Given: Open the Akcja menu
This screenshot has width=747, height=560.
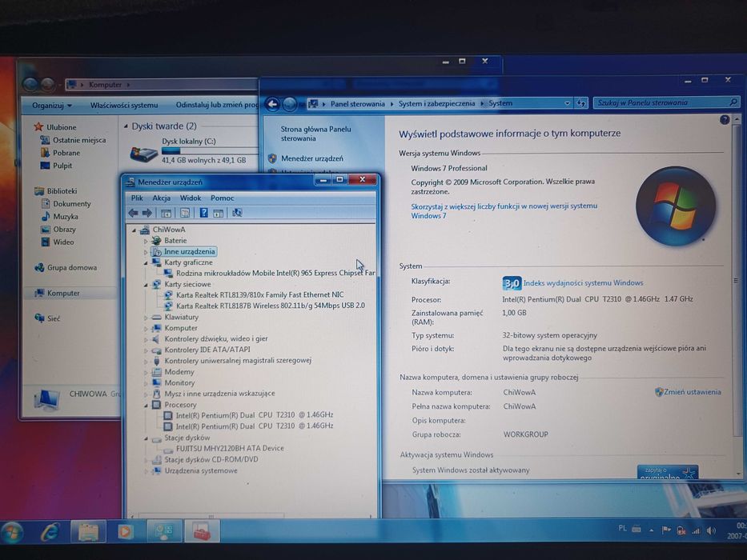Looking at the screenshot, I should (x=162, y=198).
